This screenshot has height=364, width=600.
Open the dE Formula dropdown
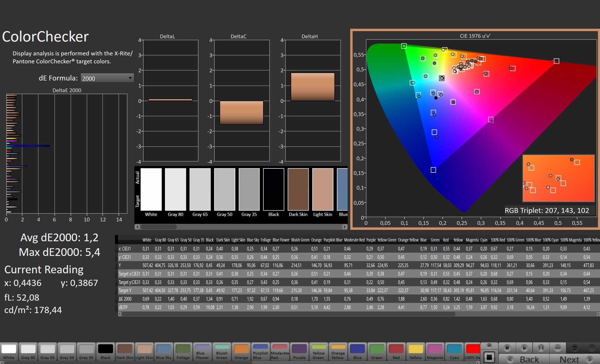coord(107,78)
